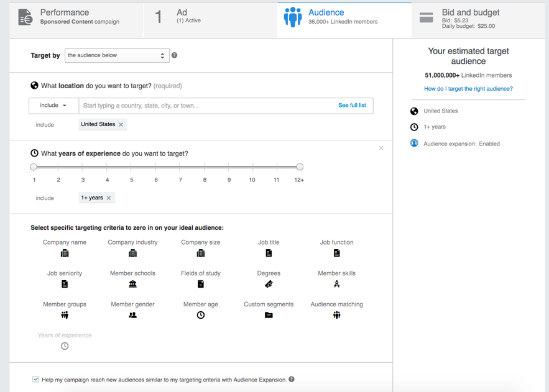Click the Job title targeting icon

pos(269,253)
